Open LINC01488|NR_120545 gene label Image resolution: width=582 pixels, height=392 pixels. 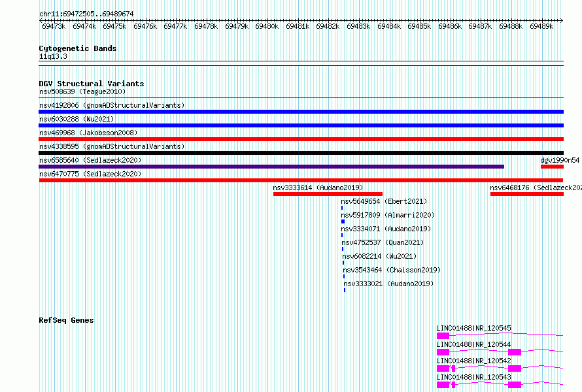473,328
